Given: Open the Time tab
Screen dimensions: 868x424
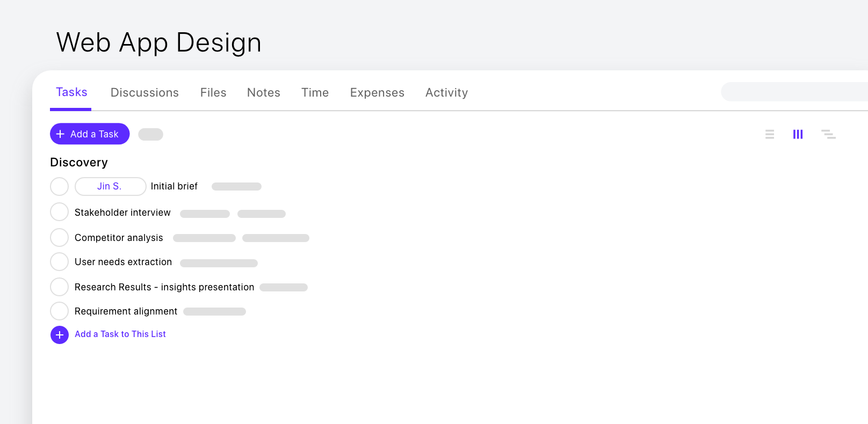Looking at the screenshot, I should point(315,93).
